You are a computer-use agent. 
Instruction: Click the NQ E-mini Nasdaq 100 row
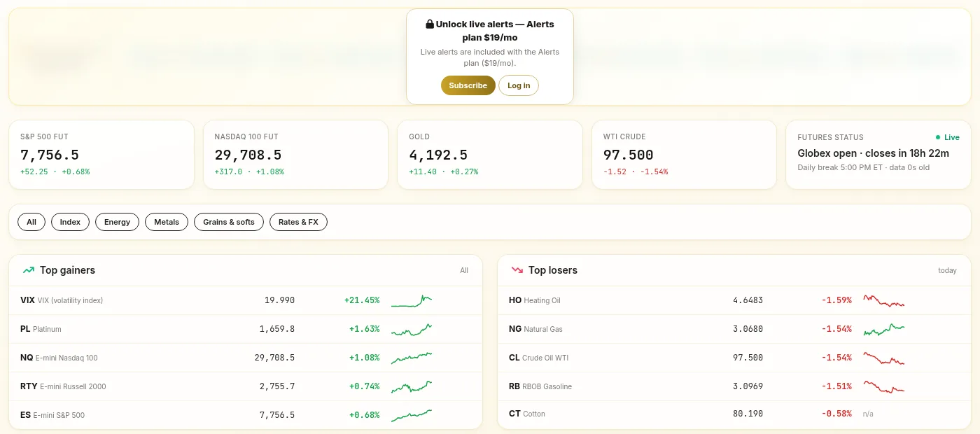(246, 358)
